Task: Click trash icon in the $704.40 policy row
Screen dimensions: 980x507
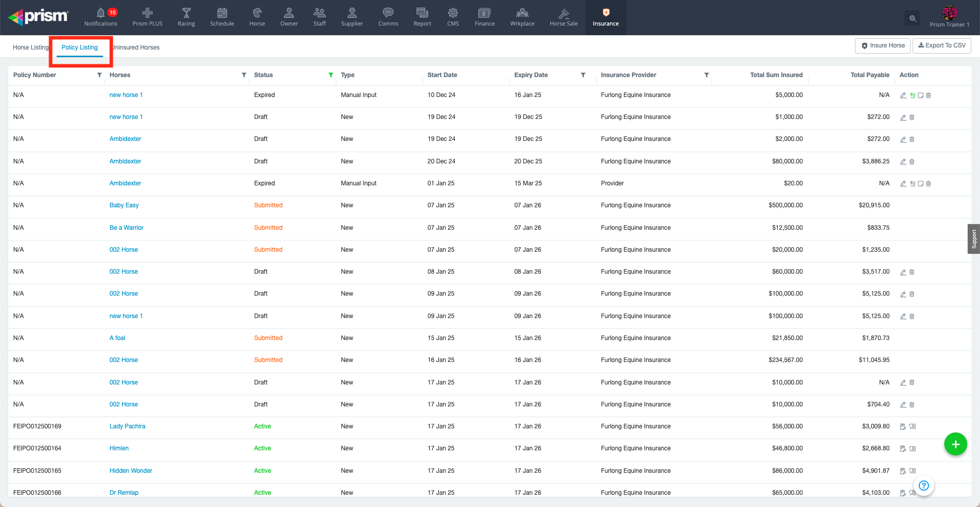Action: click(912, 405)
